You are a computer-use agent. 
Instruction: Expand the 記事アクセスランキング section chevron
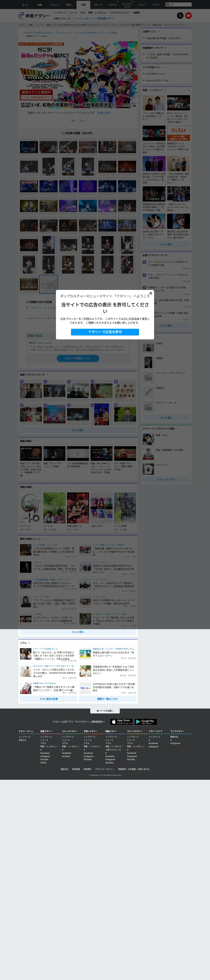170,255
